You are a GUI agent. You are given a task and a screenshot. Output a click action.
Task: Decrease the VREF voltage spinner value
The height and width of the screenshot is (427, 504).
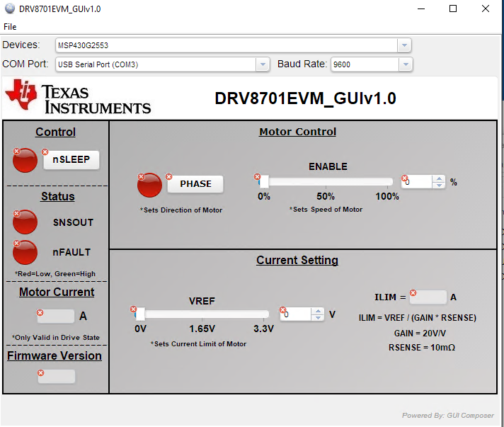(x=318, y=317)
